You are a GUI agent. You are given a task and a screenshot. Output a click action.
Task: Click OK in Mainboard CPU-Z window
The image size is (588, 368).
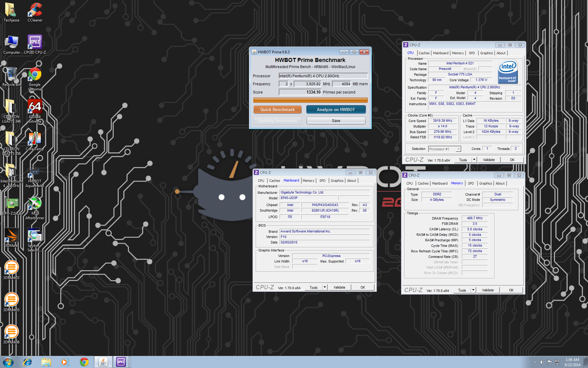[363, 287]
